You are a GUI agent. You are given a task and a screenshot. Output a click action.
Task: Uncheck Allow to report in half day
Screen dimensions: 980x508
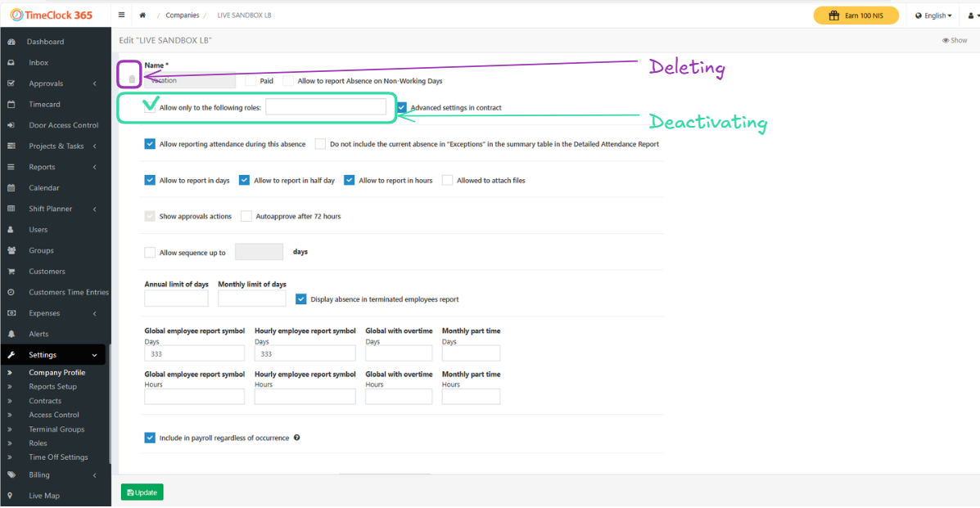click(244, 180)
